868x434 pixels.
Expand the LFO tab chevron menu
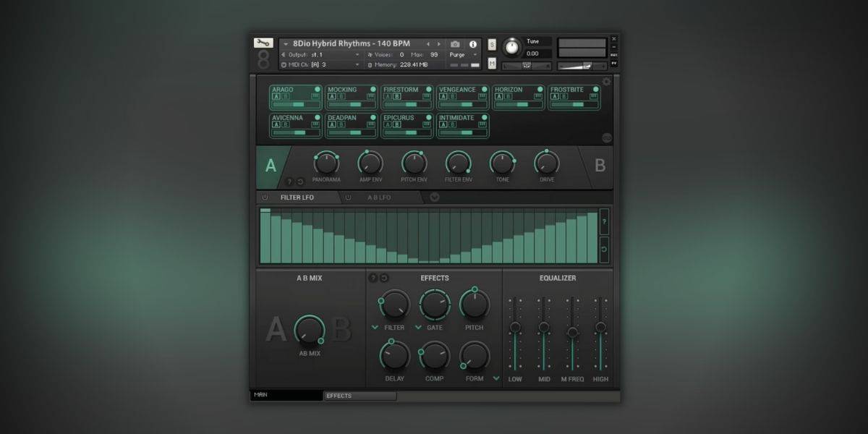click(x=435, y=197)
